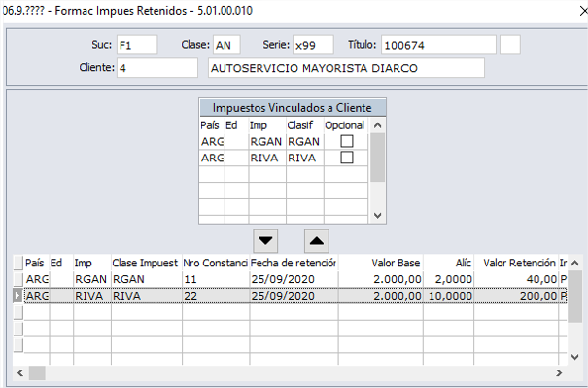
Task: Click the lower grid vertical scroll up arrow
Action: [x=574, y=264]
